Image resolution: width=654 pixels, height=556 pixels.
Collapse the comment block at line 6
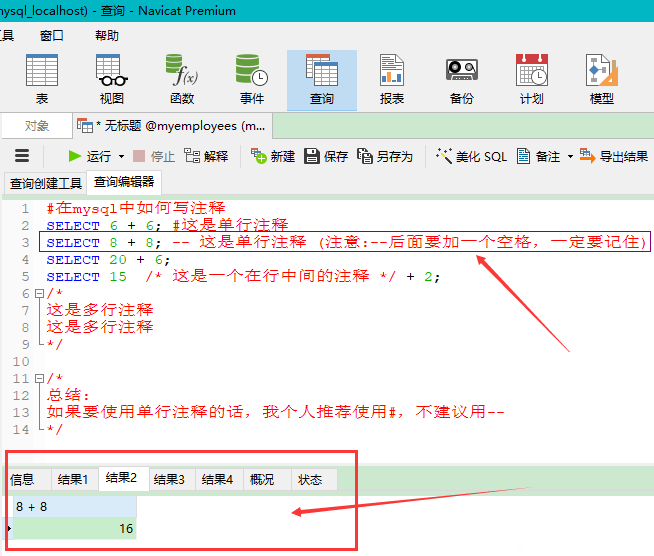[x=39, y=294]
